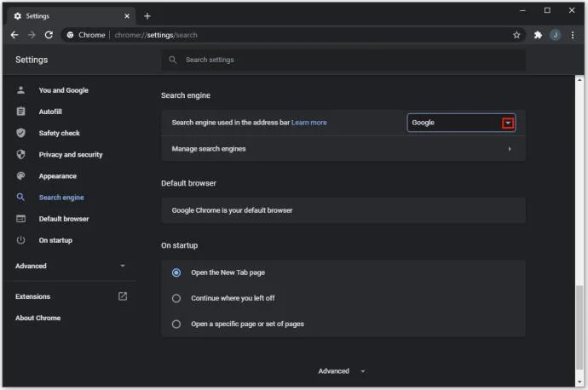Open the Google search engine dropdown
Screen dimensions: 588x390
tap(461, 123)
